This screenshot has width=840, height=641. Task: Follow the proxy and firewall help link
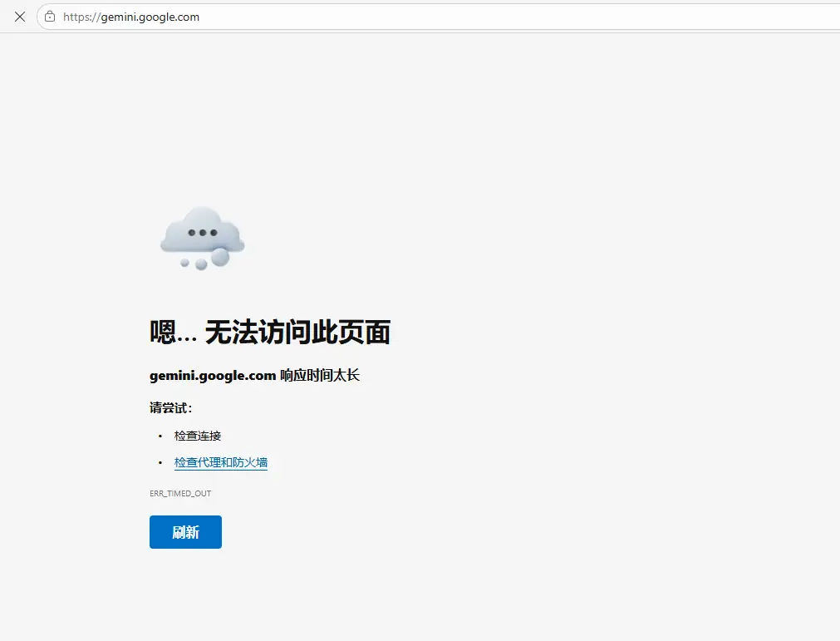tap(221, 462)
